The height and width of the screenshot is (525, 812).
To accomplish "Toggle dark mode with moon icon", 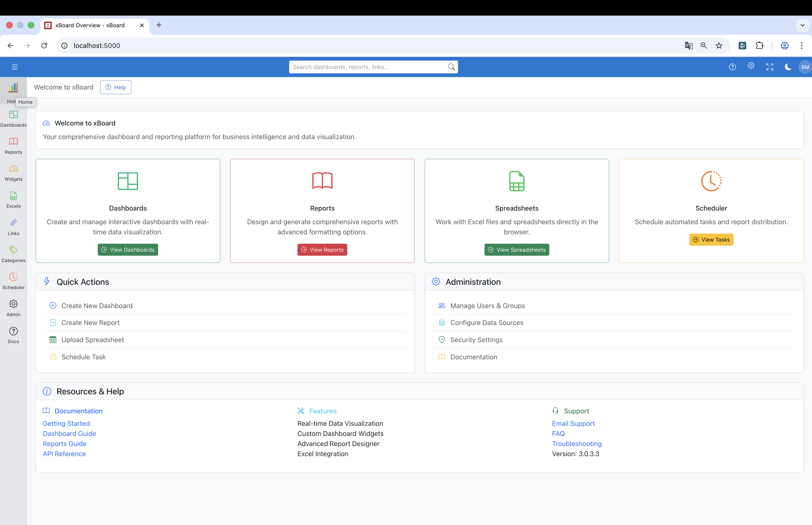I will [x=788, y=67].
